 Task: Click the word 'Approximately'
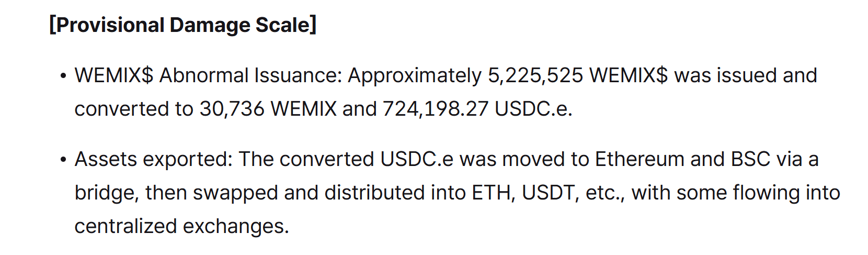[x=415, y=76]
